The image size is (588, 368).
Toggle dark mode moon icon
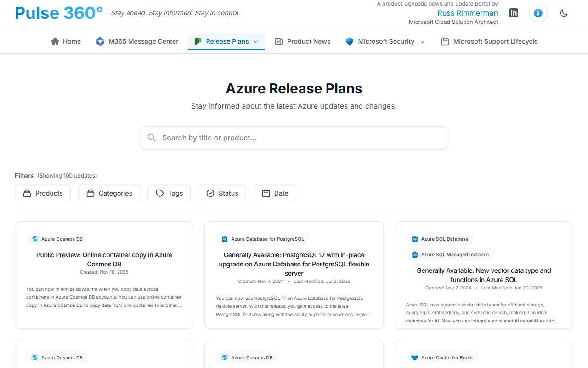564,13
